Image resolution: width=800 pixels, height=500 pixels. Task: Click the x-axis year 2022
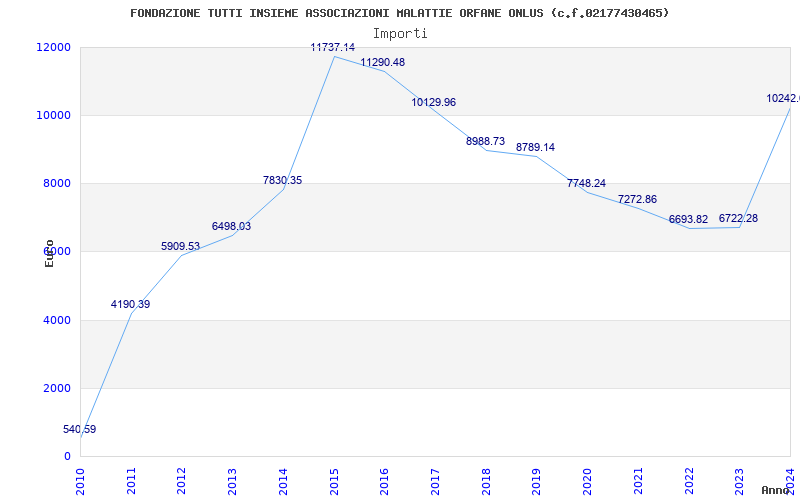(689, 482)
